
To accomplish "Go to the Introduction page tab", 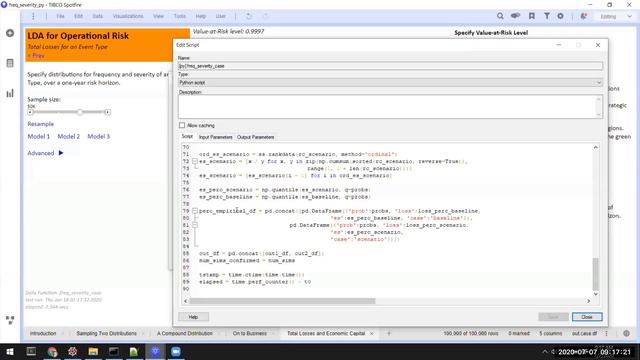I will pyautogui.click(x=43, y=333).
